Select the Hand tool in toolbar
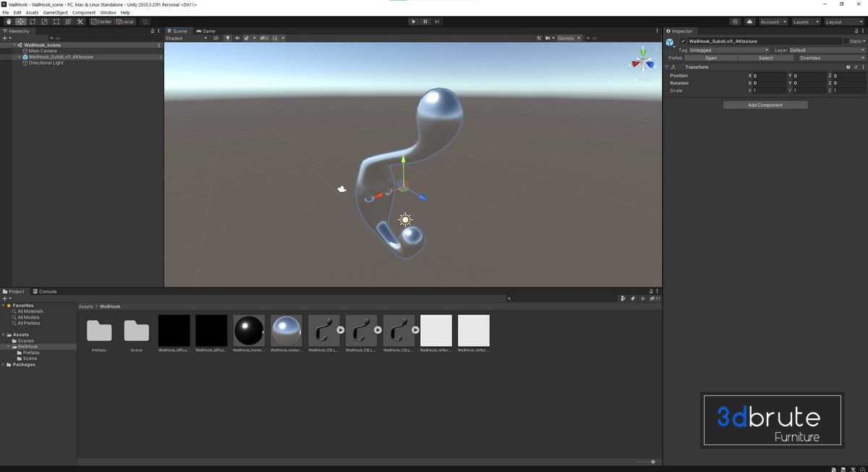Screen dimensions: 868x472 pos(8,22)
